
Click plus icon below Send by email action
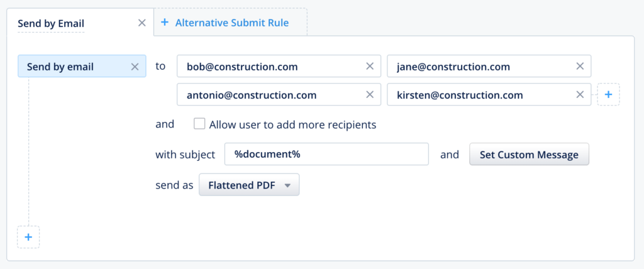pos(28,237)
